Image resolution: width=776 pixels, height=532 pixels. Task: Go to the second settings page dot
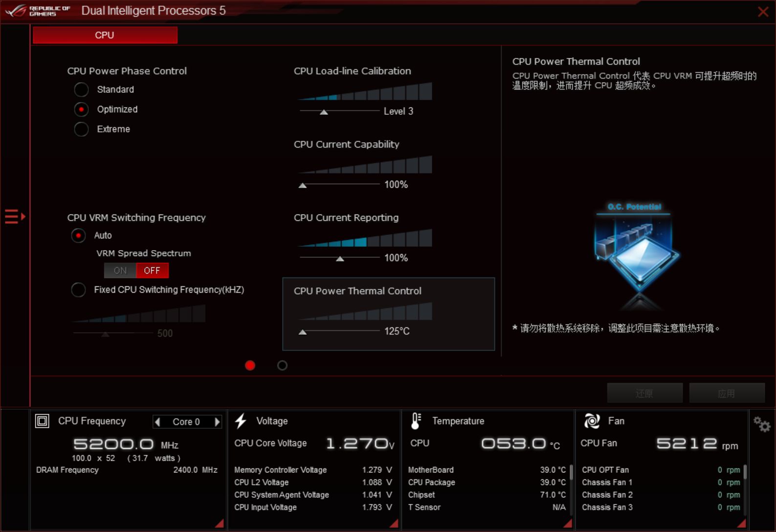(x=282, y=365)
